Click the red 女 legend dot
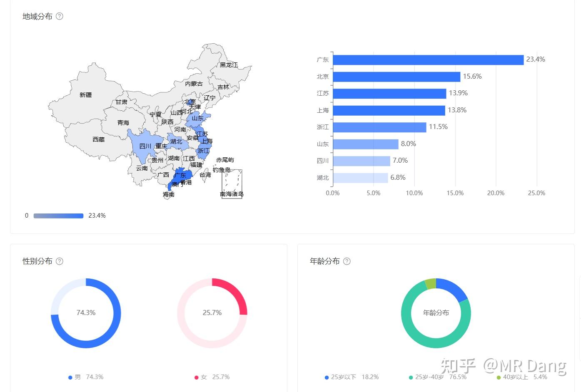 pos(196,377)
